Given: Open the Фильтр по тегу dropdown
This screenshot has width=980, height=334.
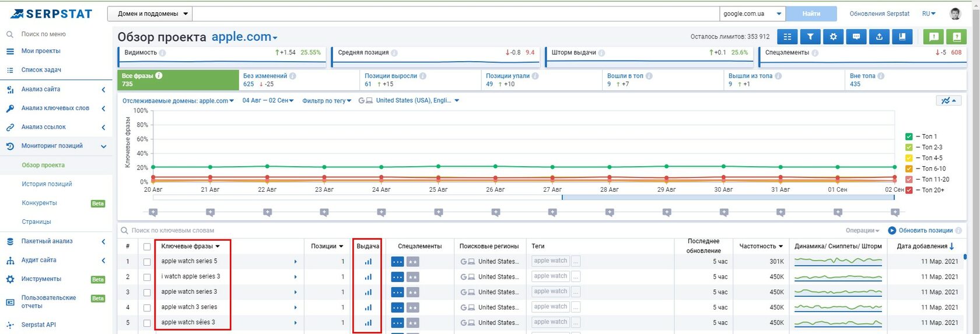Looking at the screenshot, I should click(x=327, y=101).
